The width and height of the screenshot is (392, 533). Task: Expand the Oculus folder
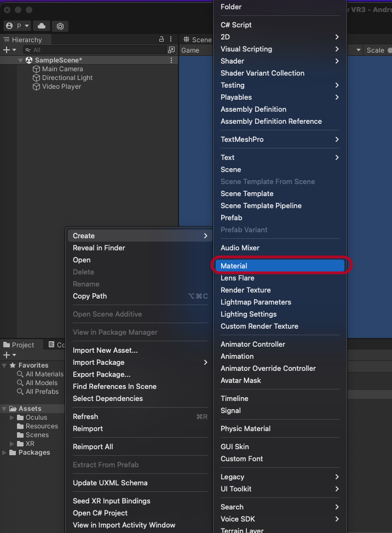pos(12,417)
